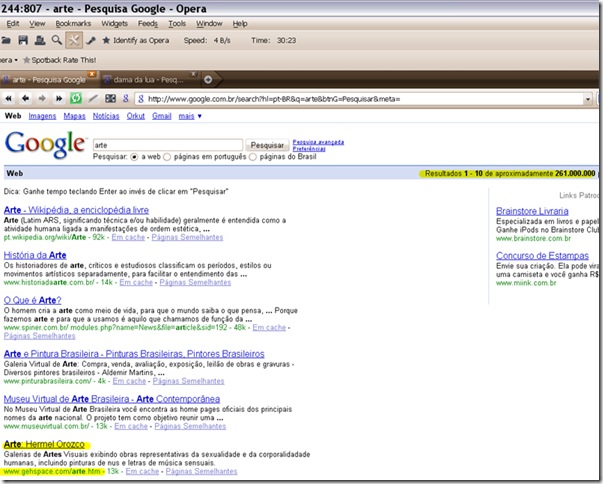Open Em cache link for pinturabrasileira result

tap(129, 381)
